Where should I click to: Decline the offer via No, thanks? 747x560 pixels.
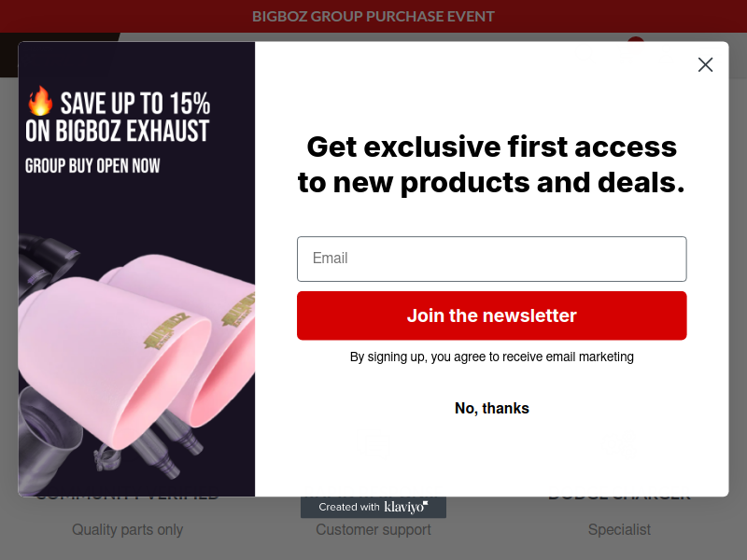[492, 408]
